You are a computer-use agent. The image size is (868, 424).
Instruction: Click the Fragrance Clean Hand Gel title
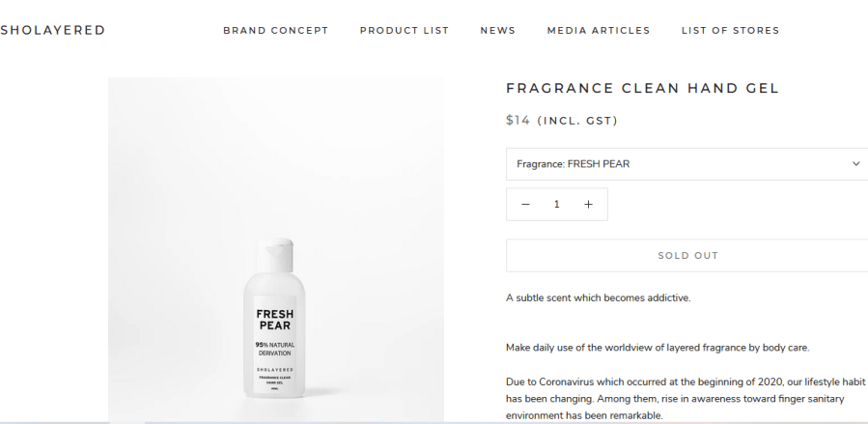click(642, 89)
